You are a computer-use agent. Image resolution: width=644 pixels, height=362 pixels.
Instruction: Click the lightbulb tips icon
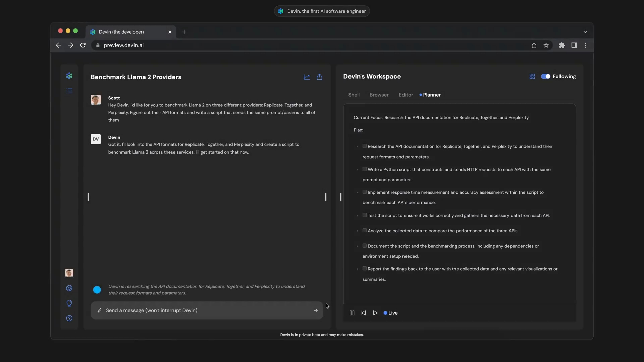pyautogui.click(x=69, y=303)
